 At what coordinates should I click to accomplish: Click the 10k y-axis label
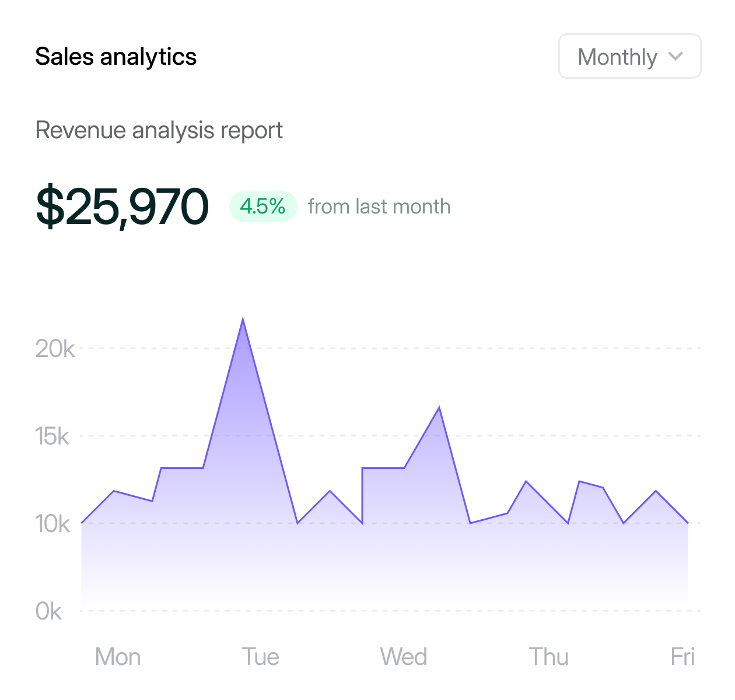pyautogui.click(x=52, y=524)
